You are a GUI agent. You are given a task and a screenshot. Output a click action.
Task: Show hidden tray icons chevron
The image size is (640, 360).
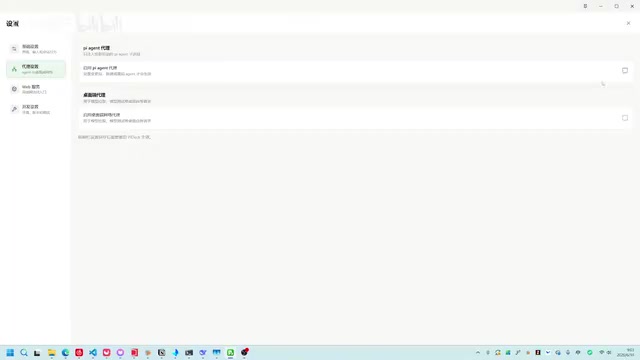pos(478,352)
